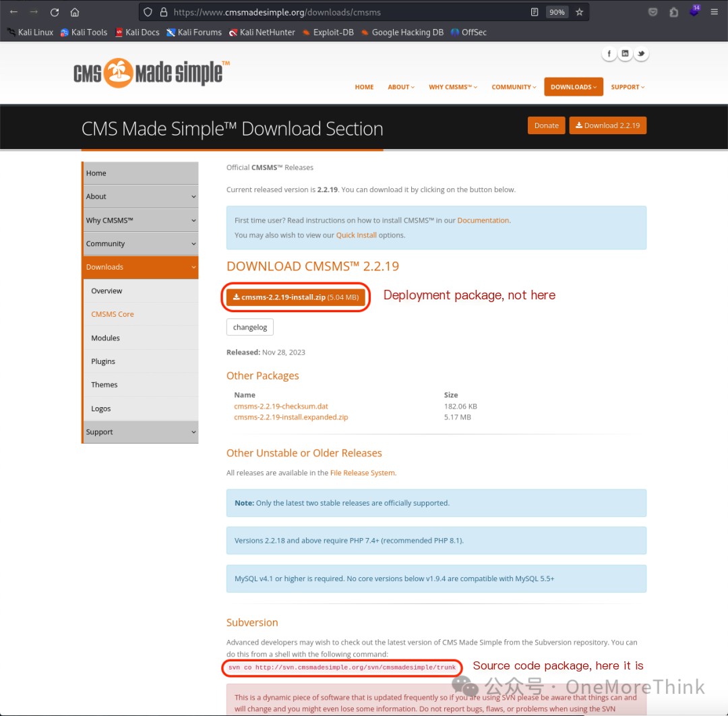Screen dimensions: 728x716
Task: Go to HOME in top navigation
Action: click(x=364, y=87)
